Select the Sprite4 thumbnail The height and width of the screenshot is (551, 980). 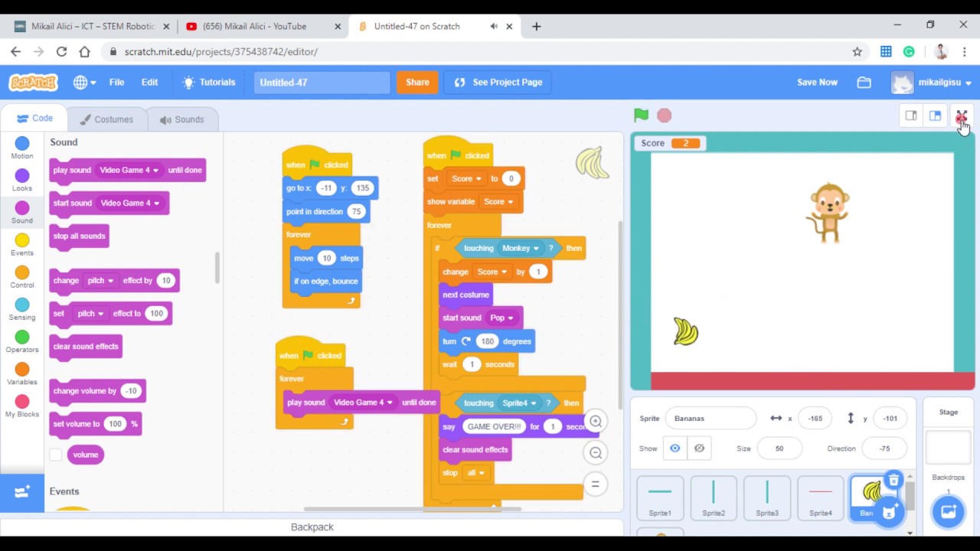click(820, 497)
